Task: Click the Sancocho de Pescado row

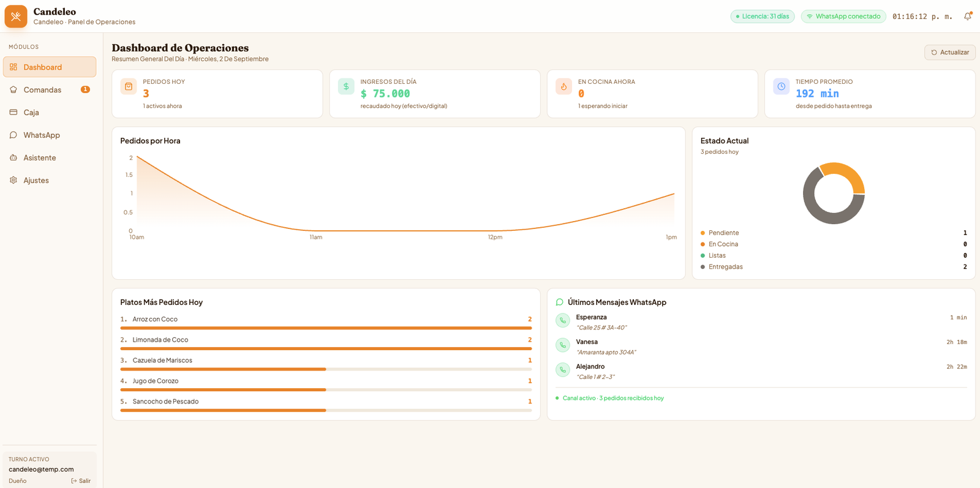Action: 326,405
